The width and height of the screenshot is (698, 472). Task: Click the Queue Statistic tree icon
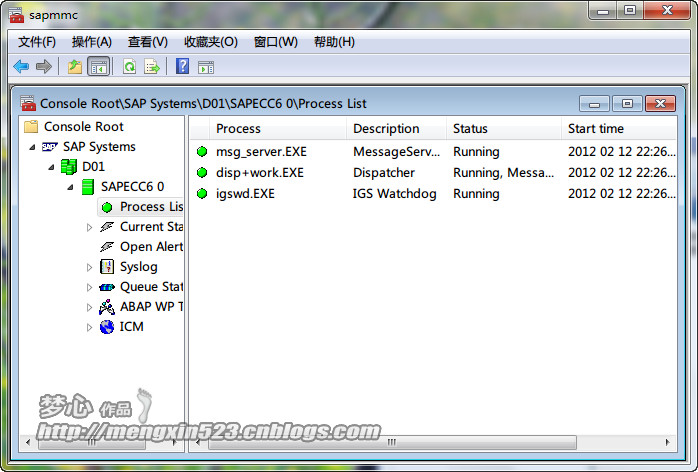pyautogui.click(x=107, y=287)
